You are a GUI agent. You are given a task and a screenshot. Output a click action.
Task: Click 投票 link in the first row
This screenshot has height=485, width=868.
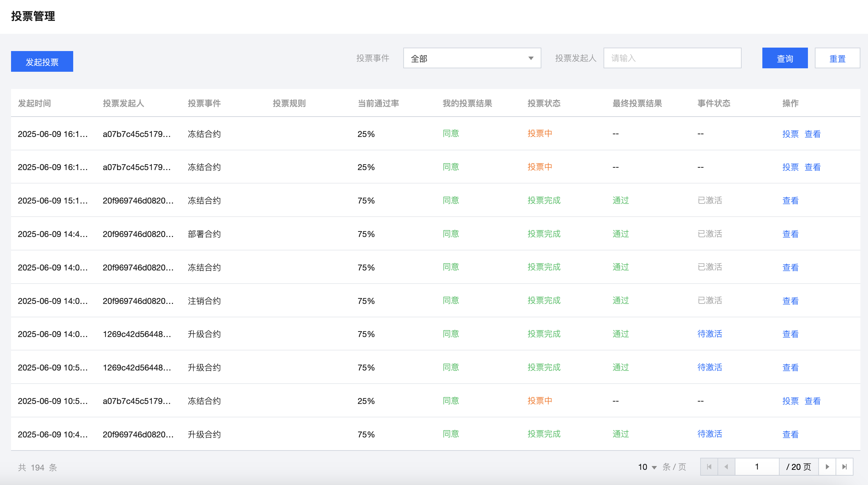tap(790, 134)
